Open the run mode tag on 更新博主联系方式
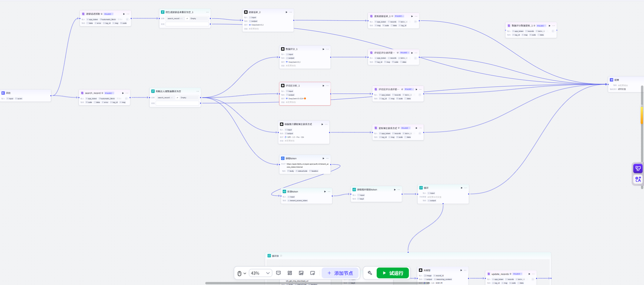 click(x=405, y=128)
